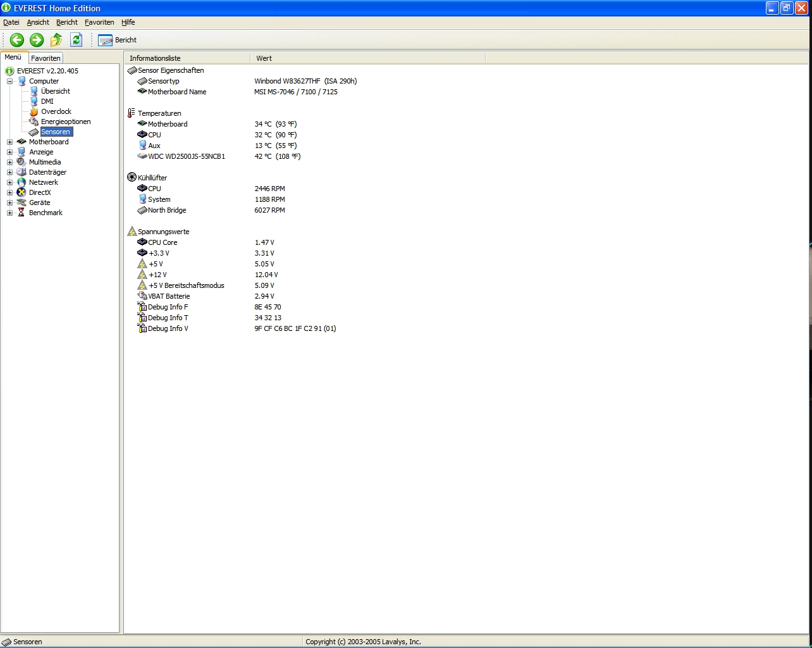Click value Winbond W83627THF (ISA 290h)
The height and width of the screenshot is (648, 812).
click(305, 81)
